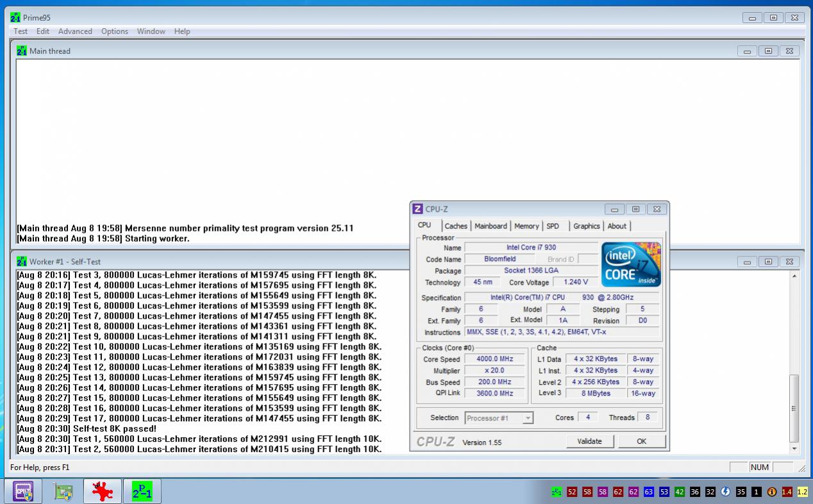Click the Worker window scrollbar up arrow

point(795,276)
